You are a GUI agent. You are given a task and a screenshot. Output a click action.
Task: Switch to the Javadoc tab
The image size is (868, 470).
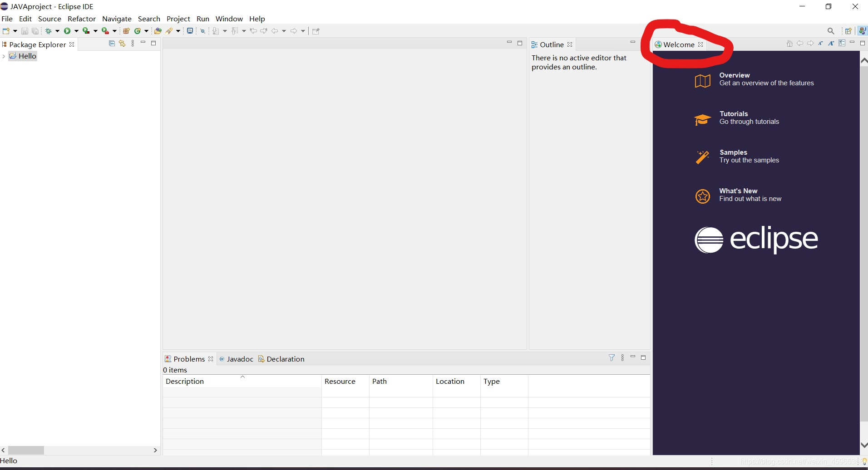tap(236, 359)
